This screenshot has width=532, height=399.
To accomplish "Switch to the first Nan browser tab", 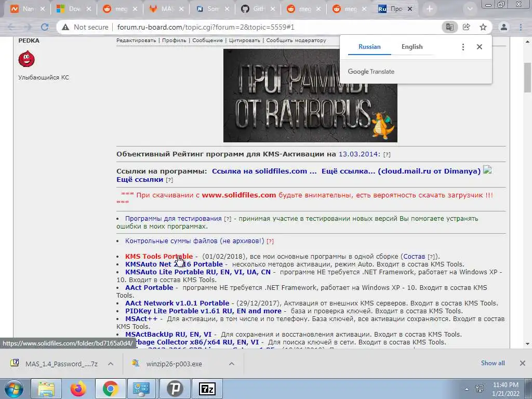I will (28, 9).
